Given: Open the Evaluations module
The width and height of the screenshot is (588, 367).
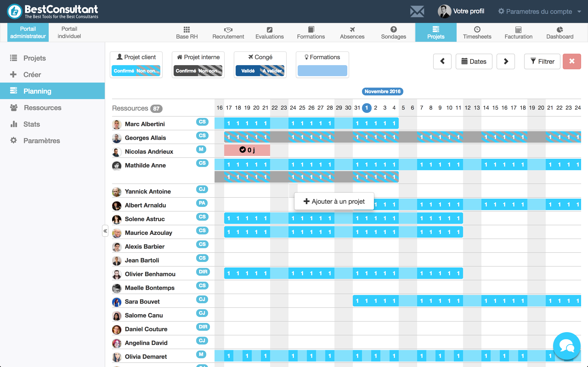Looking at the screenshot, I should click(x=270, y=32).
